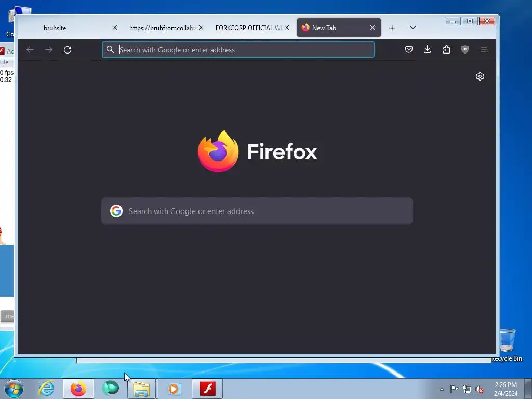Click the Show desktop strip
This screenshot has height=399, width=532.
pyautogui.click(x=528, y=389)
